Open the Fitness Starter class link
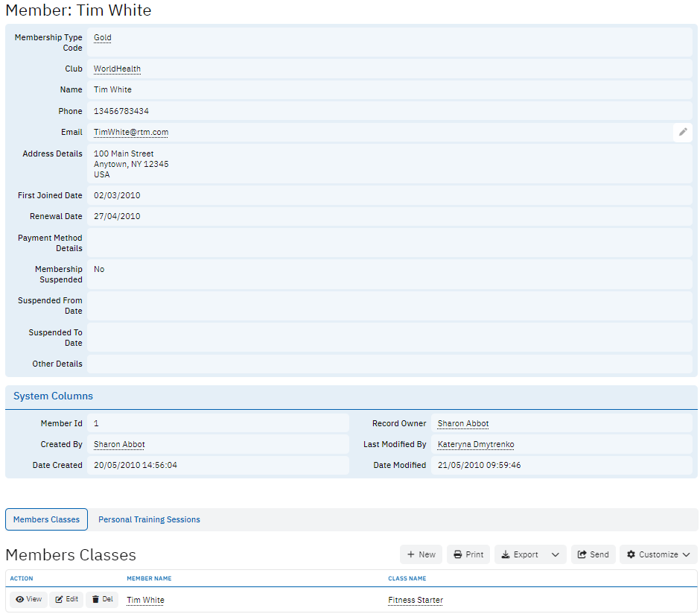700x614 pixels. [415, 600]
